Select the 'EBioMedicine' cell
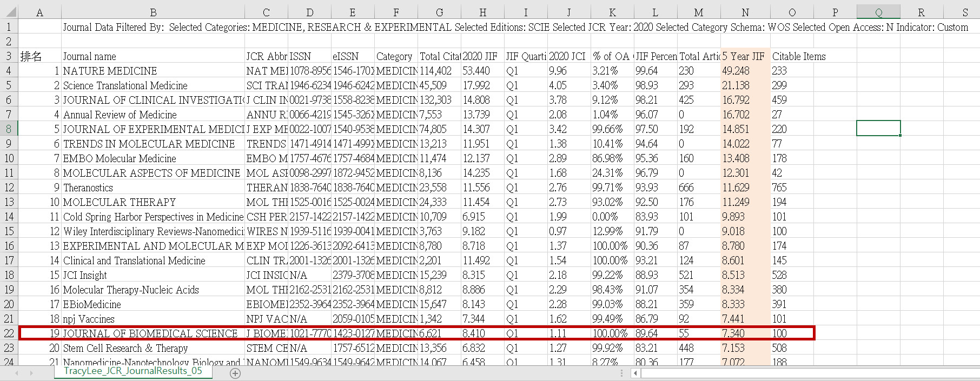Screen dimensions: 980x381 pyautogui.click(x=153, y=304)
